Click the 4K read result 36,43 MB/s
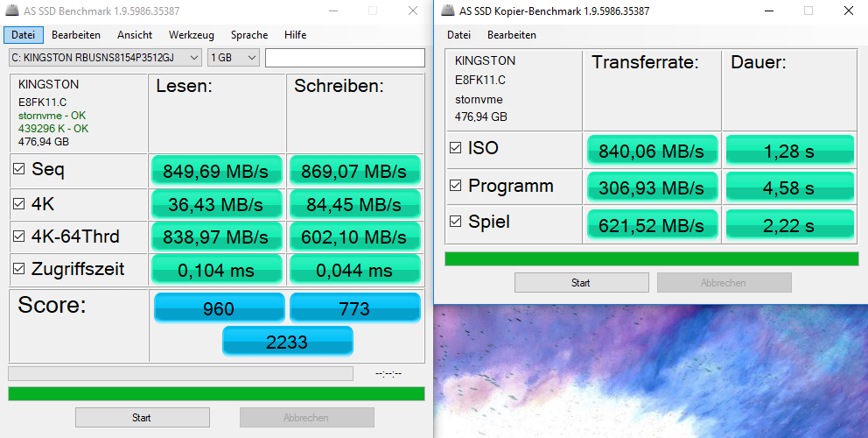868x438 pixels. (x=216, y=204)
